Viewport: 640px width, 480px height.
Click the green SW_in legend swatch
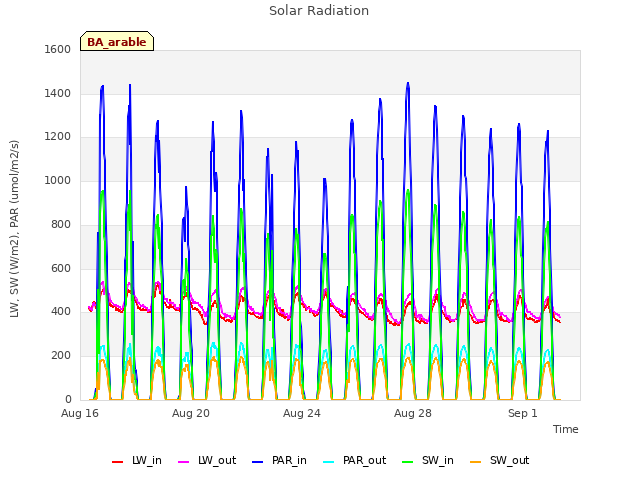pos(408,462)
